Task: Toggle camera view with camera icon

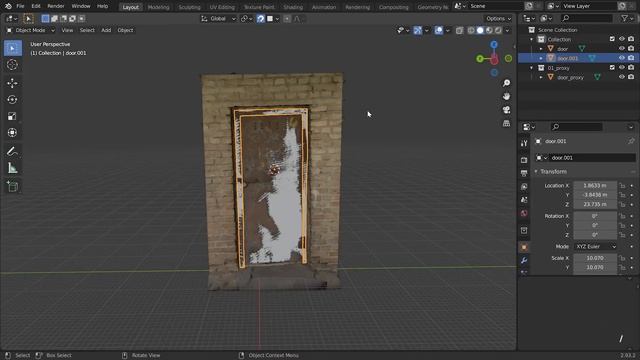Action: point(506,110)
